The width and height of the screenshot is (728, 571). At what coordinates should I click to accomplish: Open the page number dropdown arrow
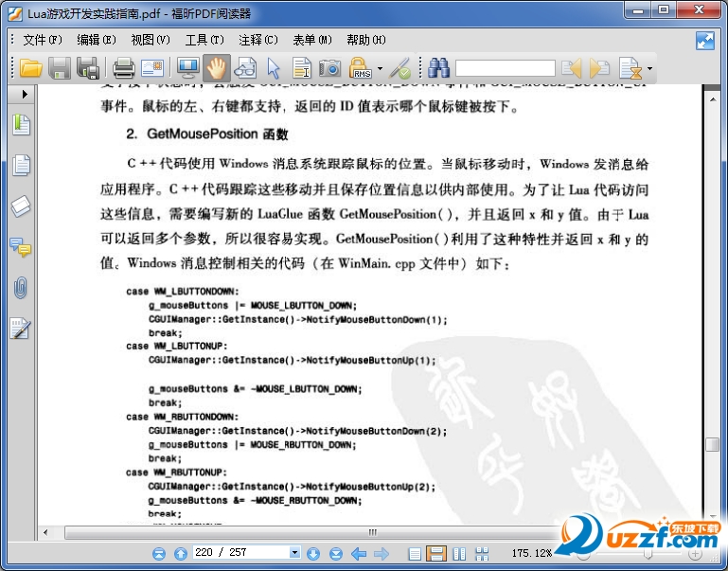point(294,552)
